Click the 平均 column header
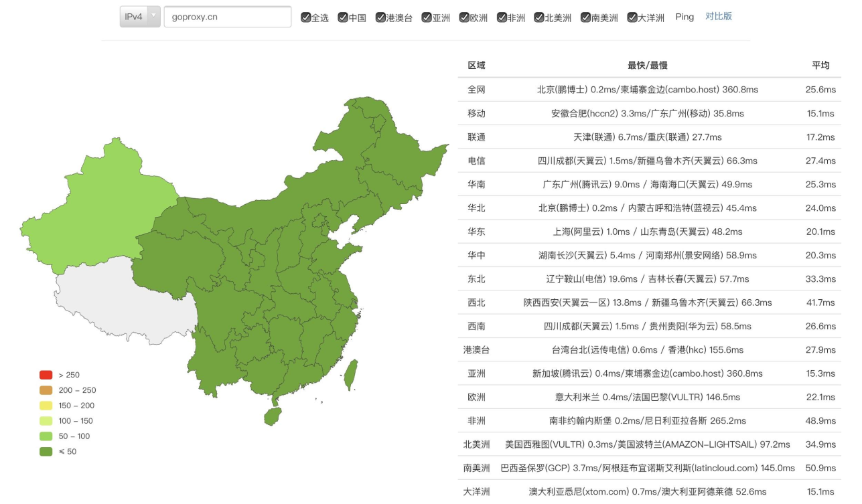Viewport: 862px width, 504px height. [x=820, y=66]
